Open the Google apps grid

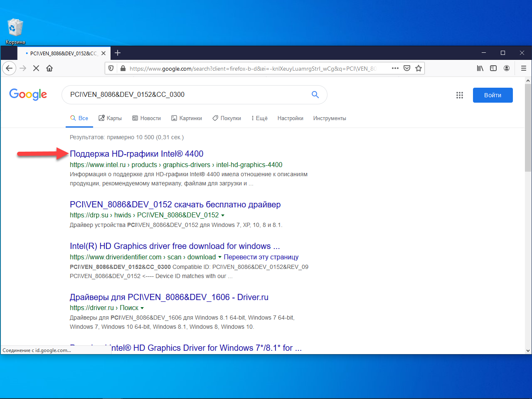pyautogui.click(x=459, y=95)
